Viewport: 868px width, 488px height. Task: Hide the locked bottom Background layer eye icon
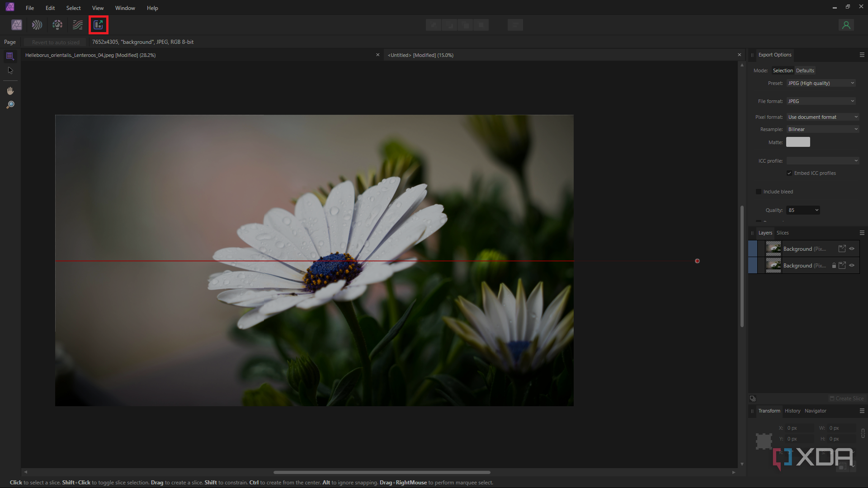(852, 265)
